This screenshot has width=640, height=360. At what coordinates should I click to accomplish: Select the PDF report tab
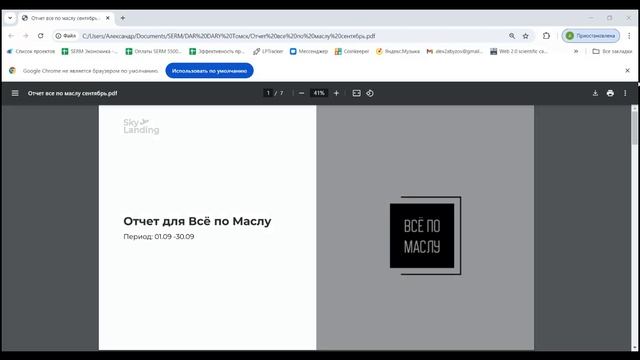click(65, 18)
